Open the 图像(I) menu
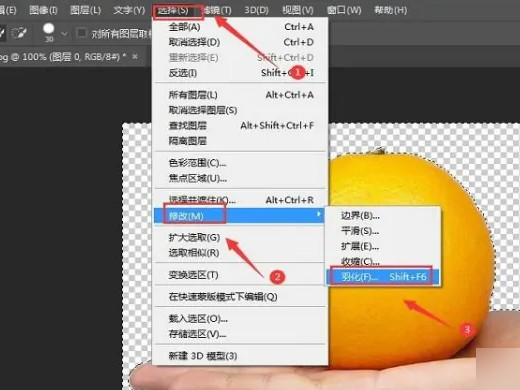 pyautogui.click(x=43, y=10)
